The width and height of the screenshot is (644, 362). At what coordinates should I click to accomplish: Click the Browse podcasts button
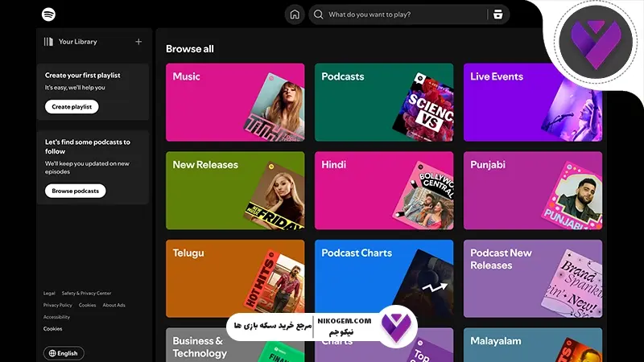(75, 191)
